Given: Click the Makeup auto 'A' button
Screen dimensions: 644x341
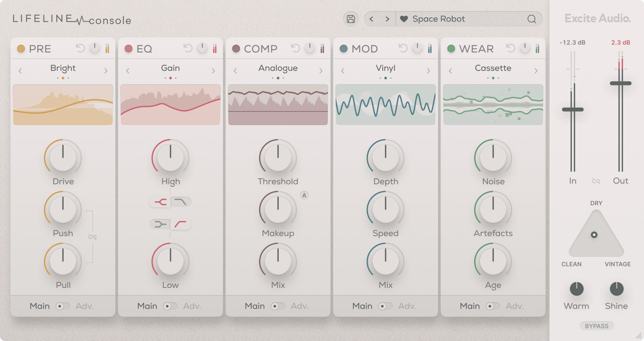Looking at the screenshot, I should point(304,195).
